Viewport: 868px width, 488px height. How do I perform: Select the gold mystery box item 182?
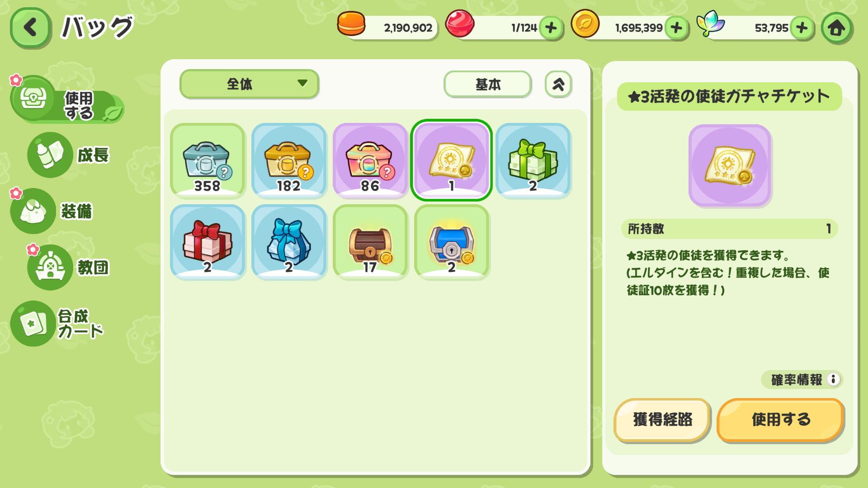[x=289, y=160]
